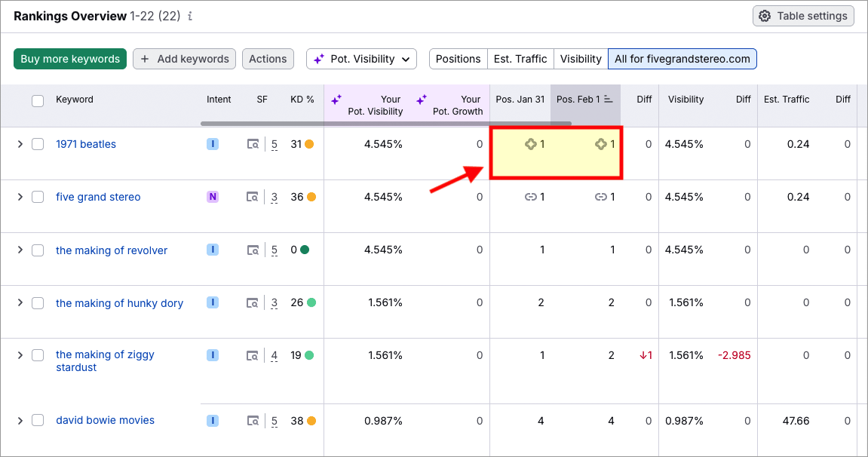Select all keywords with the header checkbox
The image size is (868, 457).
(x=38, y=100)
